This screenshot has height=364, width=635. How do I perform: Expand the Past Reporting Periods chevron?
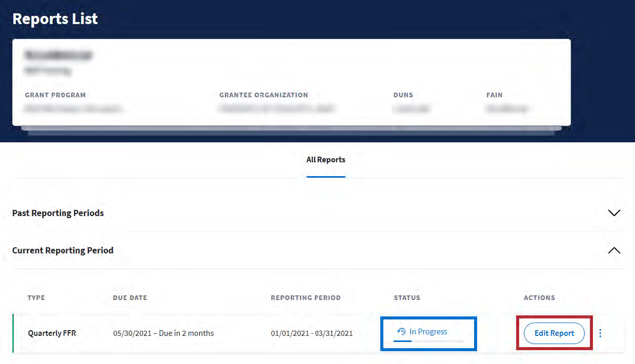click(613, 213)
